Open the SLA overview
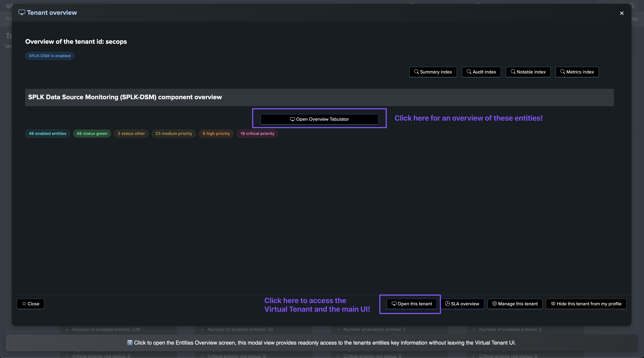This screenshot has height=358, width=644. click(462, 304)
